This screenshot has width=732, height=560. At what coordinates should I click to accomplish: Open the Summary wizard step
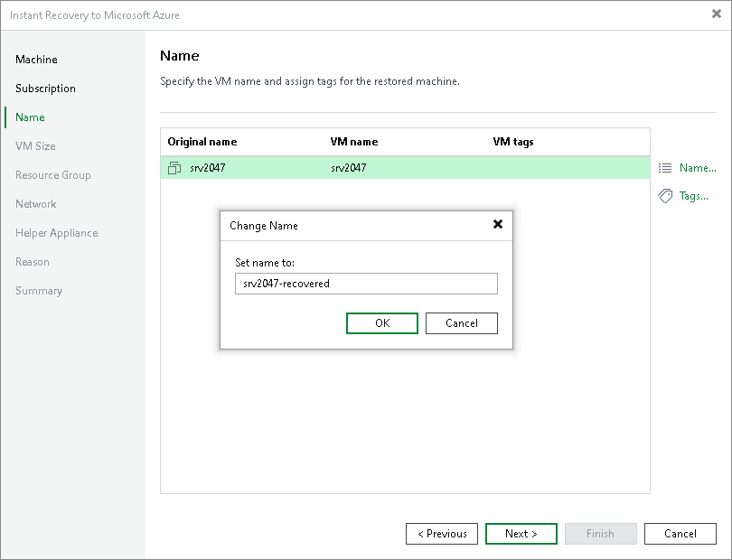point(39,291)
